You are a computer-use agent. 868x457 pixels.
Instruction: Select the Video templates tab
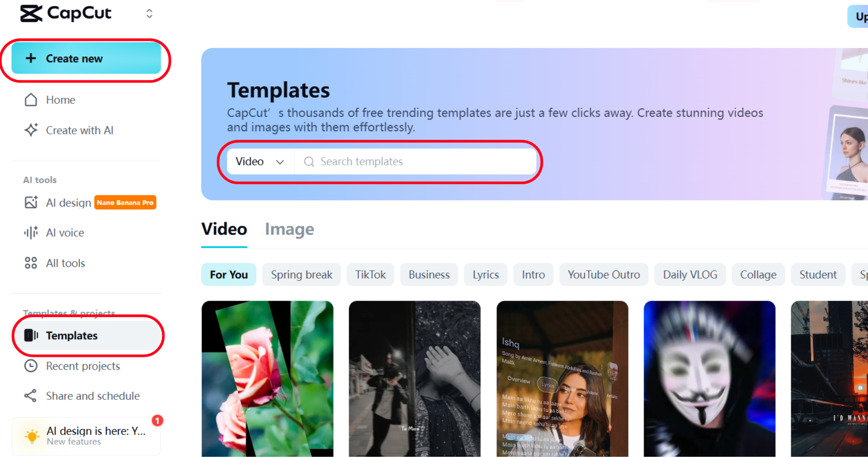pos(223,229)
